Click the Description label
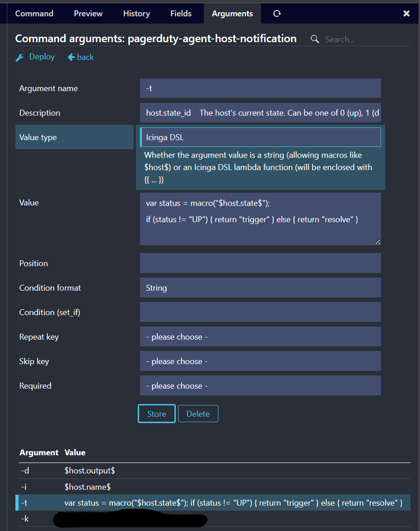The width and height of the screenshot is (420, 531). click(x=39, y=113)
